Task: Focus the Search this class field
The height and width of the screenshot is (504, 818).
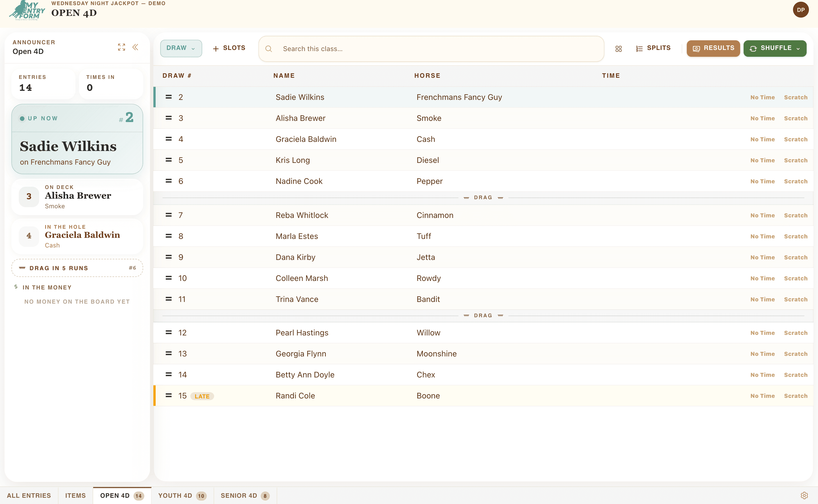Action: point(431,49)
